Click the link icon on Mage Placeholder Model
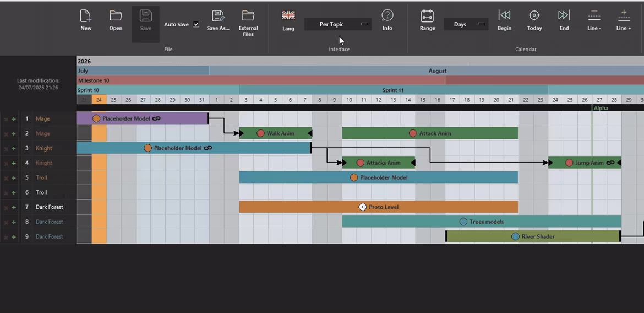This screenshot has height=313, width=644. click(156, 118)
